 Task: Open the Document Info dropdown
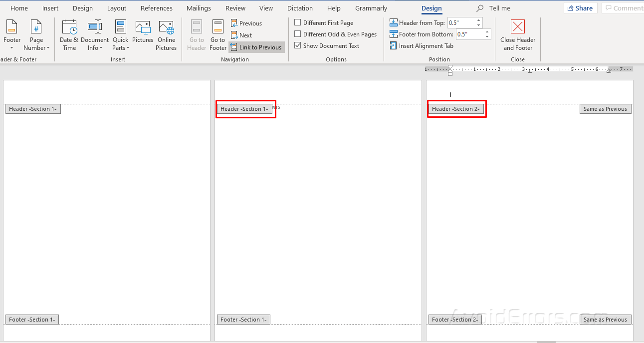pyautogui.click(x=95, y=34)
